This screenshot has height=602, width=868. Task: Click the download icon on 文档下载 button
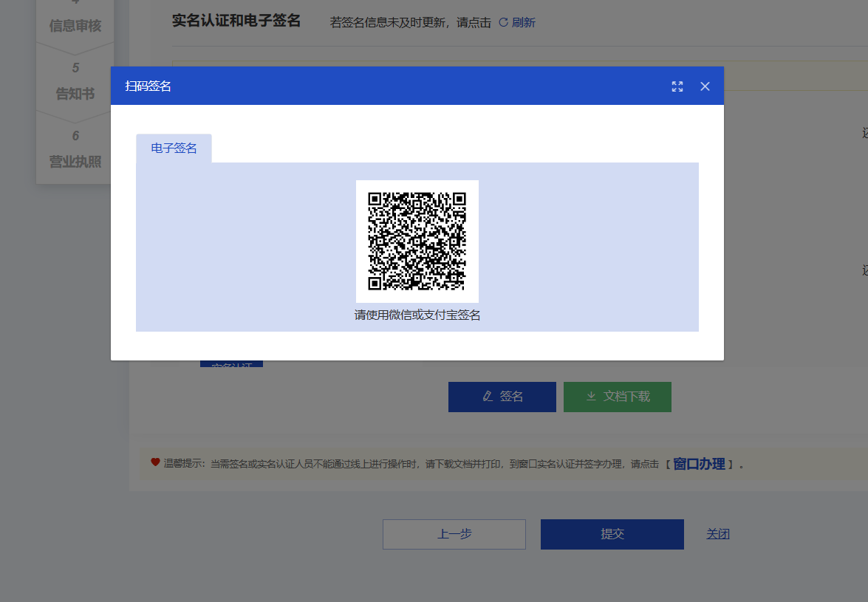coord(591,396)
